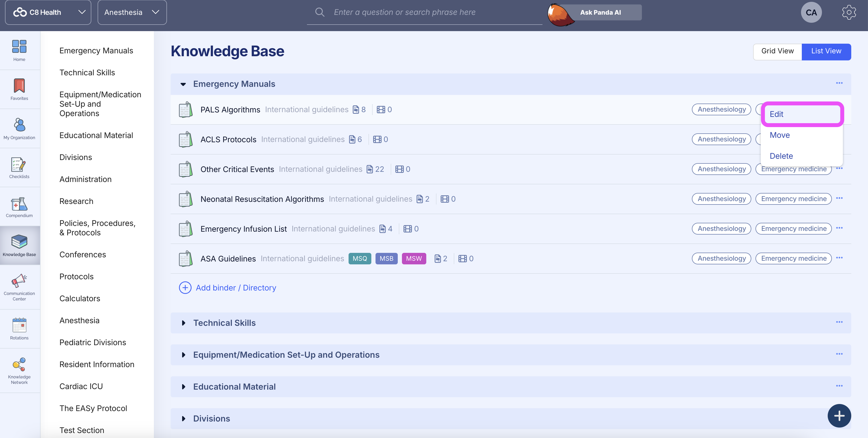Open Emergency Infusion List binder icon
This screenshot has width=868, height=438.
tap(185, 229)
